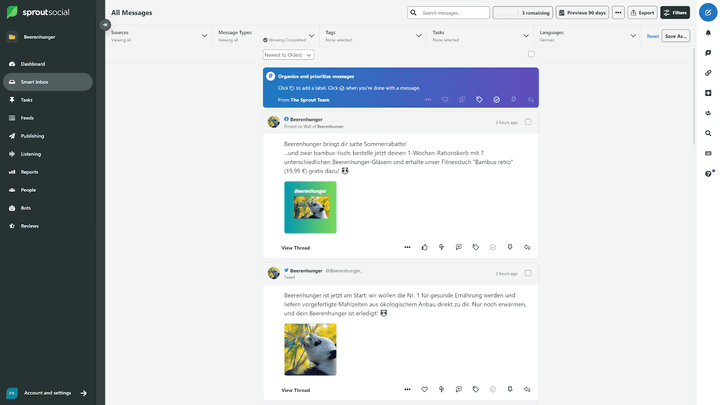The height and width of the screenshot is (405, 720).
Task: Click the Reset filters link
Action: [652, 36]
